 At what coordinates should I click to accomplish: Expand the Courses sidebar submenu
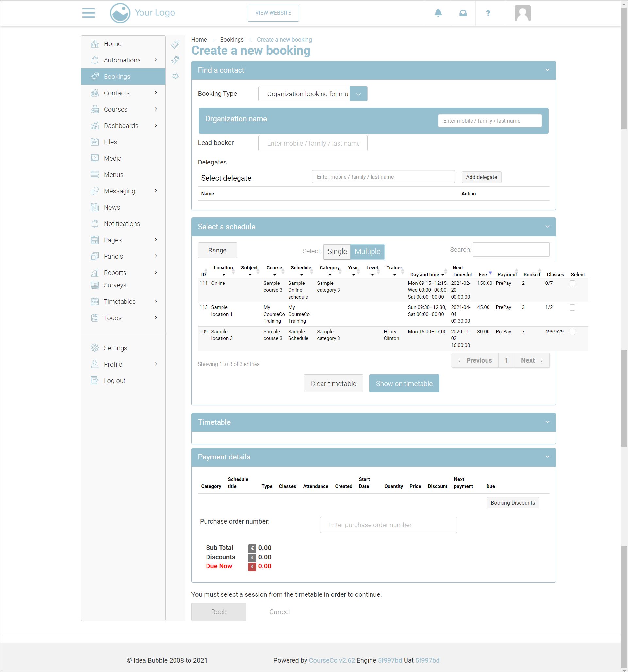tap(156, 109)
